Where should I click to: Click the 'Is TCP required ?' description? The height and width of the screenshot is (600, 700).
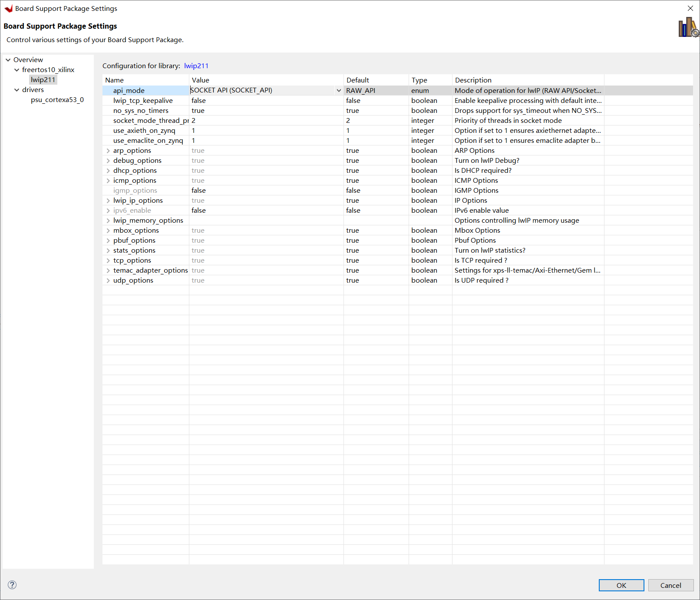[481, 260]
